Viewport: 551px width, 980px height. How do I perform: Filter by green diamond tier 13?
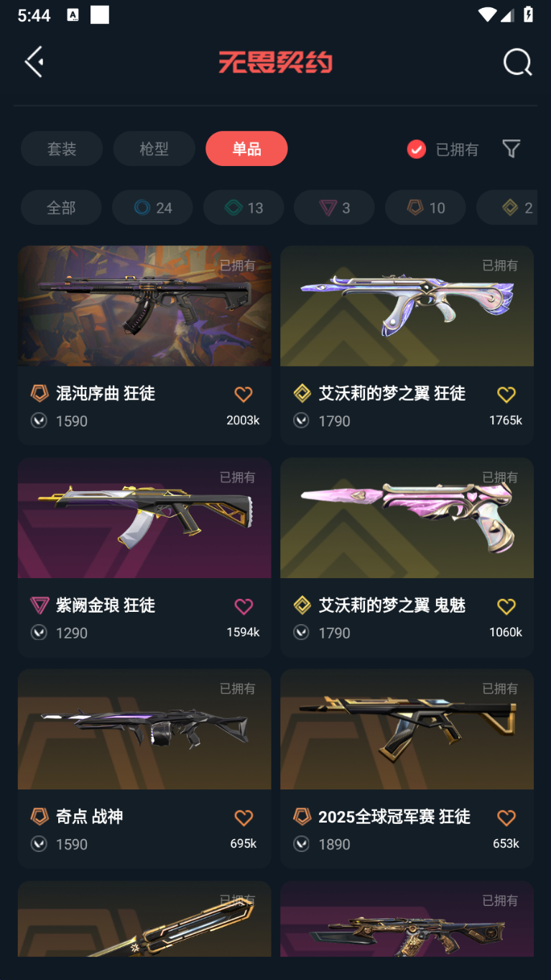[244, 208]
